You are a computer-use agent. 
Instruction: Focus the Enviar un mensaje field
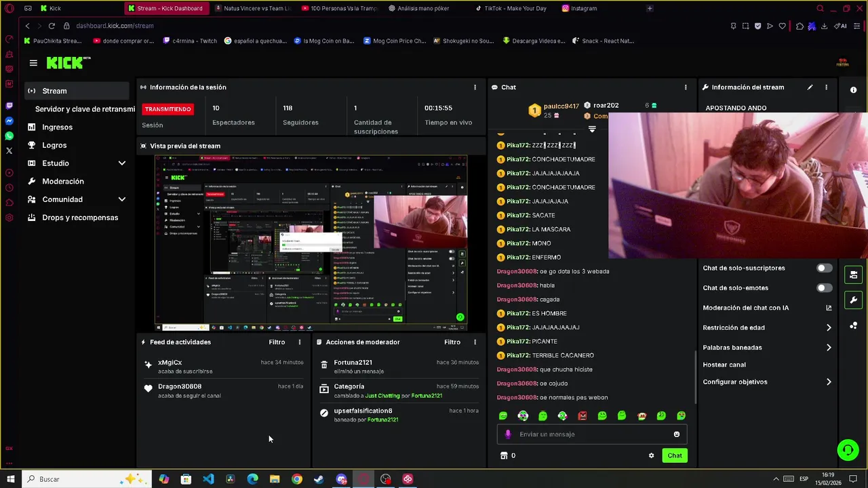(592, 434)
